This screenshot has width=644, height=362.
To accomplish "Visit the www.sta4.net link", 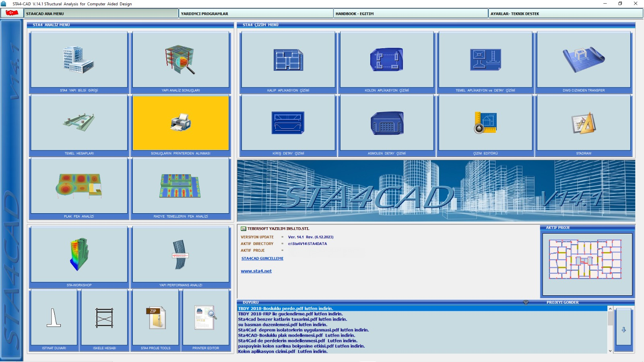I will (x=256, y=271).
